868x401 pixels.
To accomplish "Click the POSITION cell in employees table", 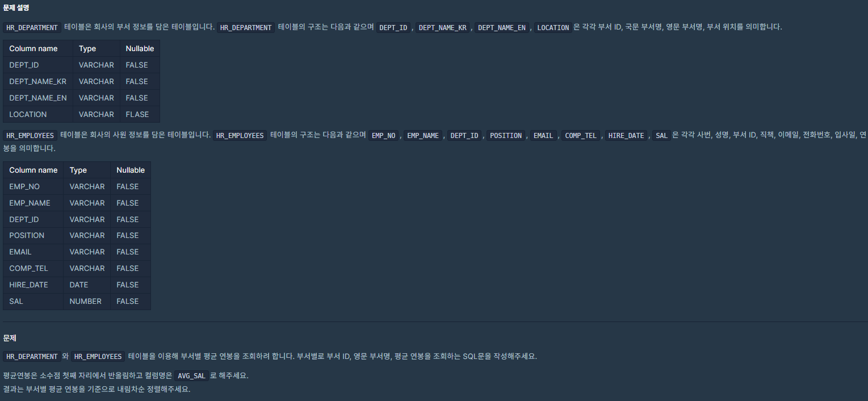I will point(33,235).
